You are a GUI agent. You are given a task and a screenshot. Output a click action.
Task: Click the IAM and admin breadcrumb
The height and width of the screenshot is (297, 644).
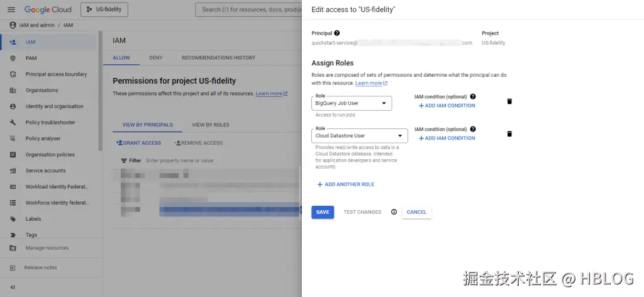tap(36, 25)
